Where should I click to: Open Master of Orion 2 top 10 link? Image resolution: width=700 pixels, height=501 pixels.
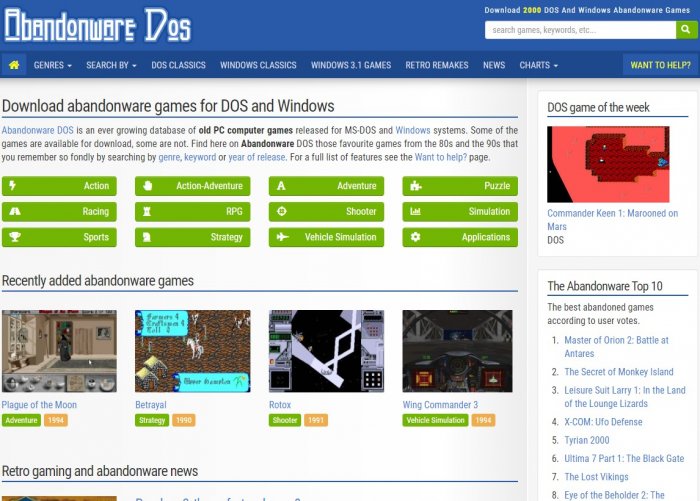617,347
